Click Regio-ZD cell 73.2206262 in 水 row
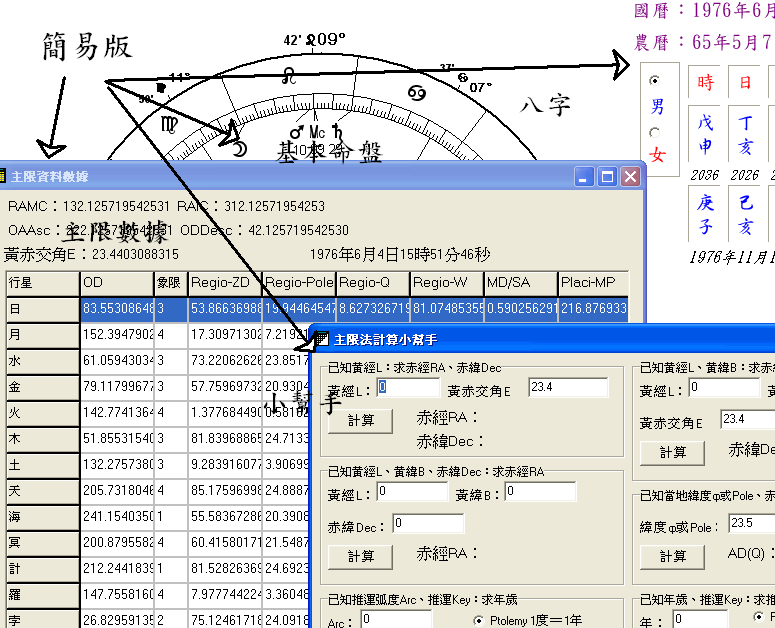This screenshot has height=628, width=775. 225,361
